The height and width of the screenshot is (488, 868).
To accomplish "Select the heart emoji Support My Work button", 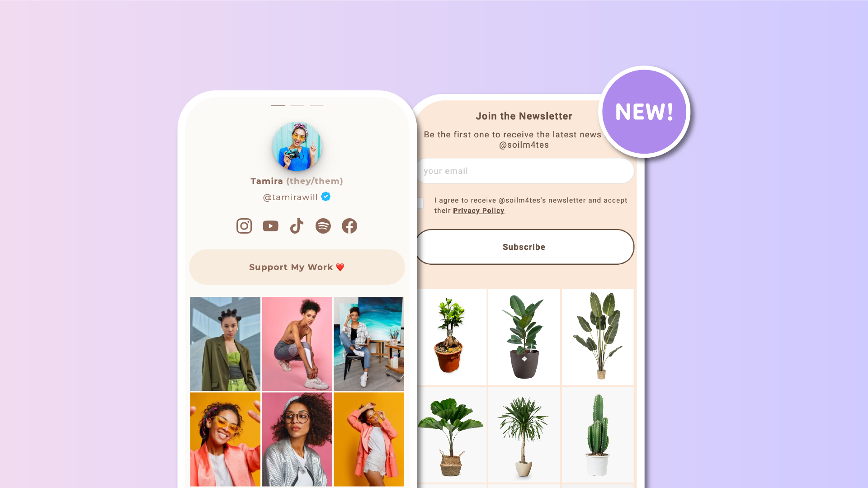I will (297, 267).
